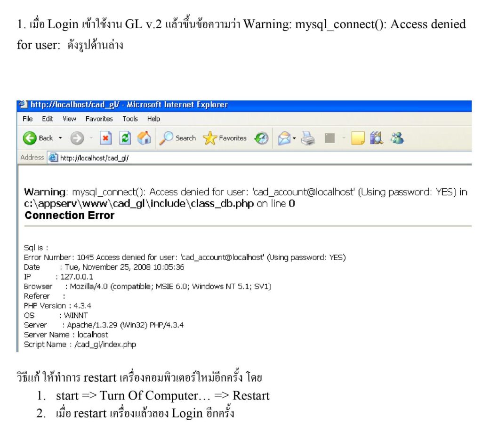Click the Print icon

(308, 138)
